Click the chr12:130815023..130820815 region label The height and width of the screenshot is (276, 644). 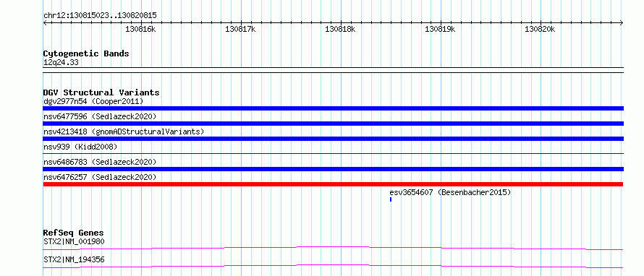100,16
